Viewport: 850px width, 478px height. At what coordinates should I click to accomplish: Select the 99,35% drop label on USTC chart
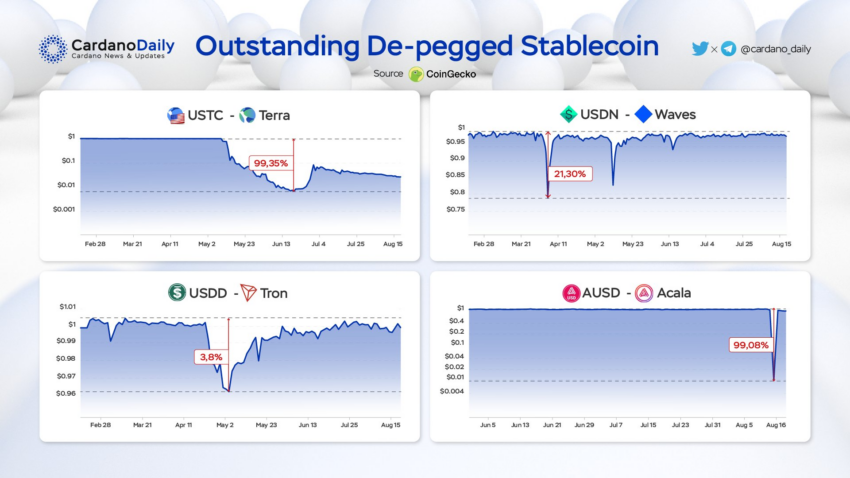point(271,163)
